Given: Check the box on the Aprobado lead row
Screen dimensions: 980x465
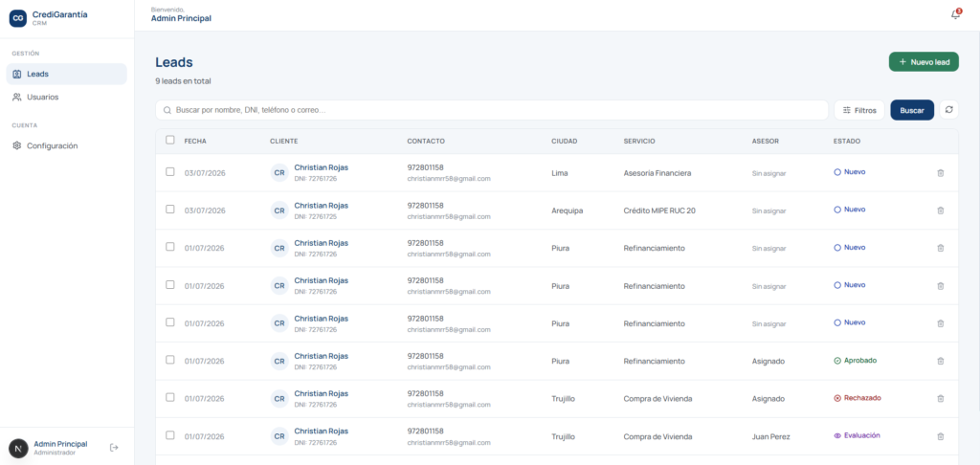Looking at the screenshot, I should (x=170, y=360).
